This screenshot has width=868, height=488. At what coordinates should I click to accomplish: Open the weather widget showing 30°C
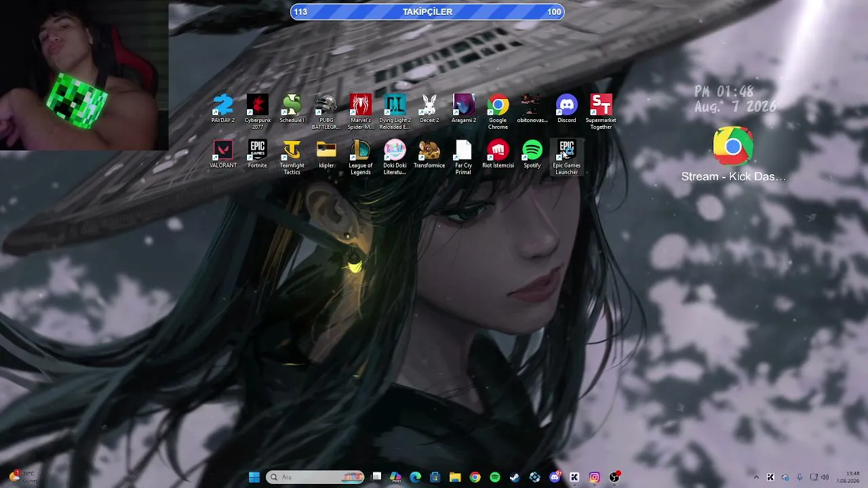(24, 477)
